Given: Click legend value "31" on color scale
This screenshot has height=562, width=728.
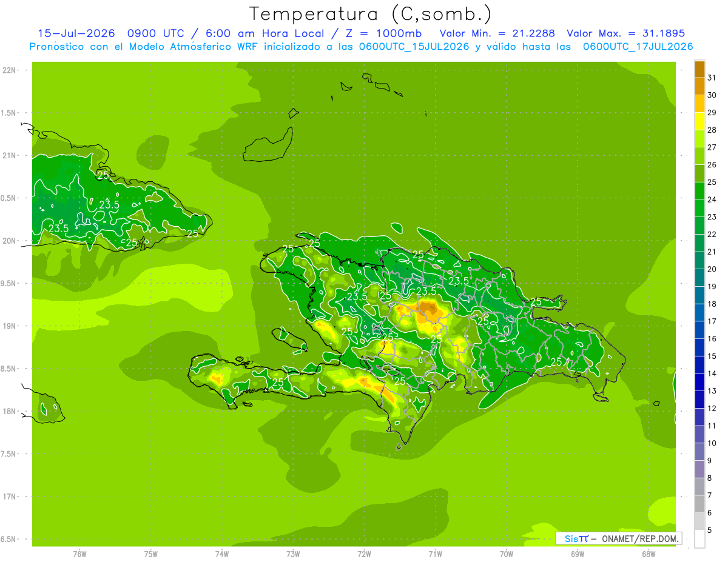Looking at the screenshot, I should (712, 78).
